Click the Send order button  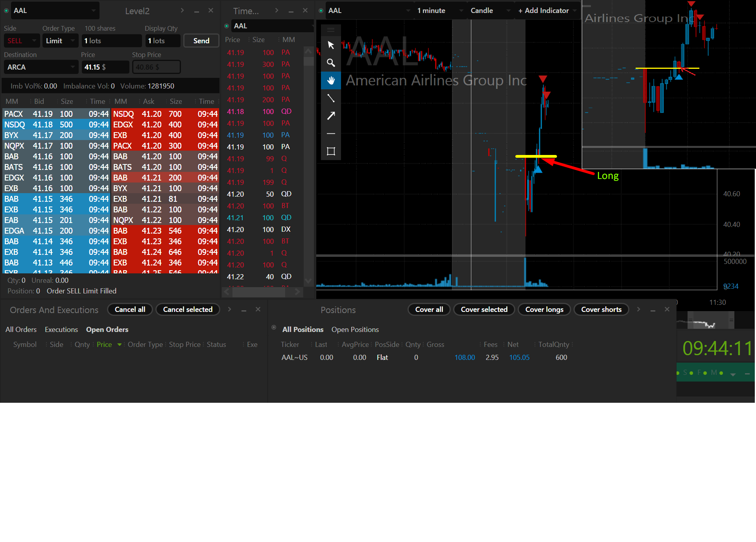point(201,41)
